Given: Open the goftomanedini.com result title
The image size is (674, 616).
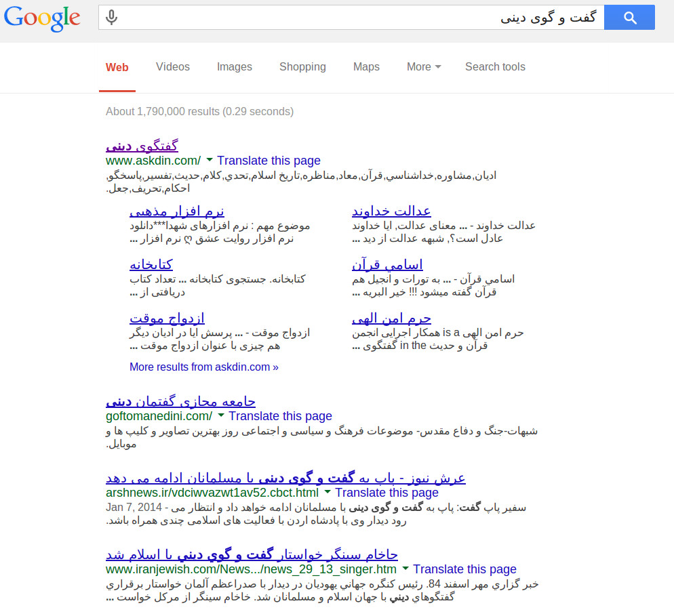Looking at the screenshot, I should click(180, 402).
